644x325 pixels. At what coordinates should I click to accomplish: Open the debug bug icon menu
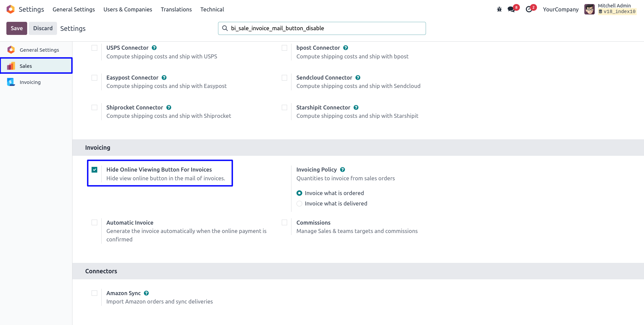point(499,9)
